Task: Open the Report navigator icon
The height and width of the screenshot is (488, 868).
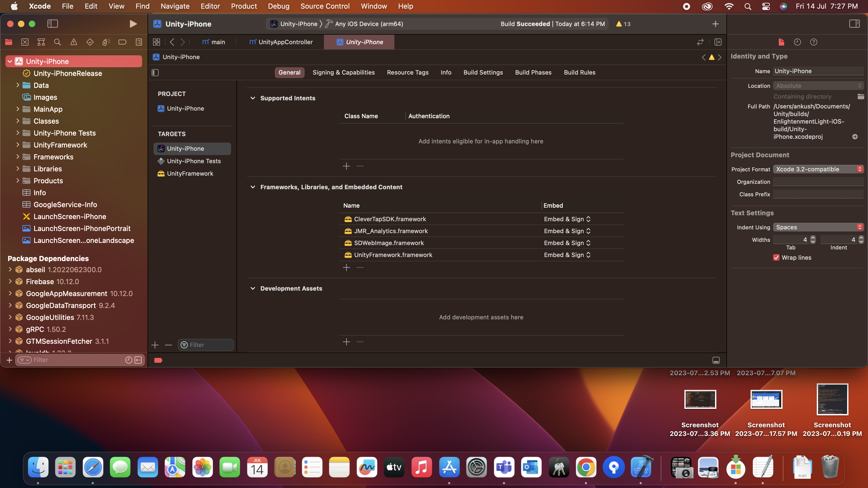Action: coord(139,42)
